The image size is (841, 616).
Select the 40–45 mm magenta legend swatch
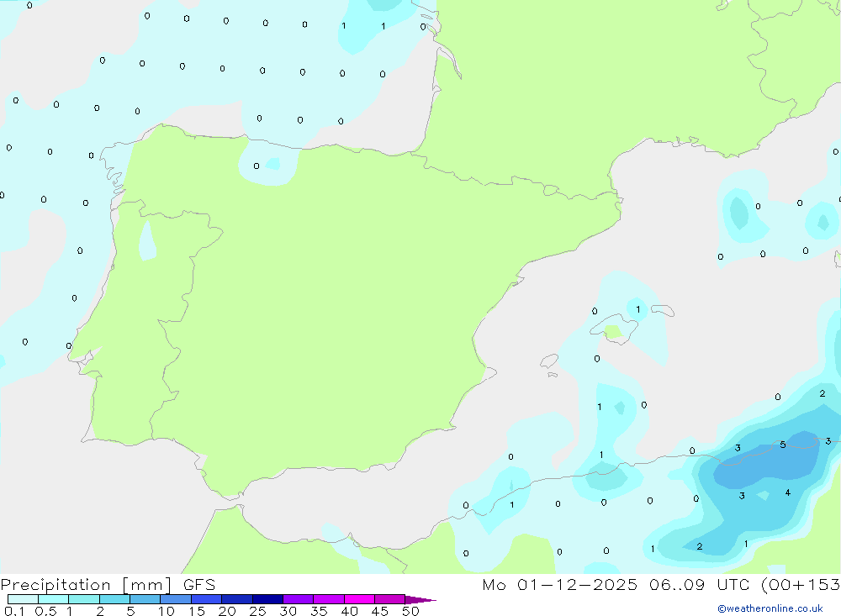pos(359,599)
